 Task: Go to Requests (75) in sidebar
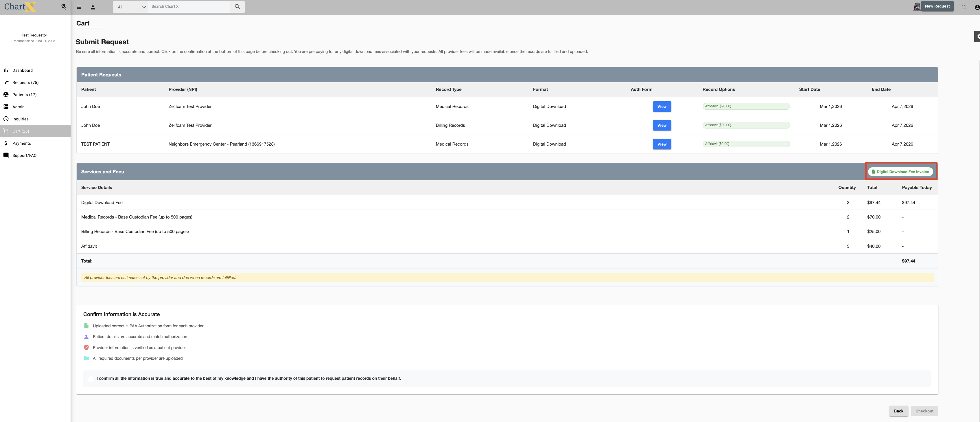tap(25, 82)
